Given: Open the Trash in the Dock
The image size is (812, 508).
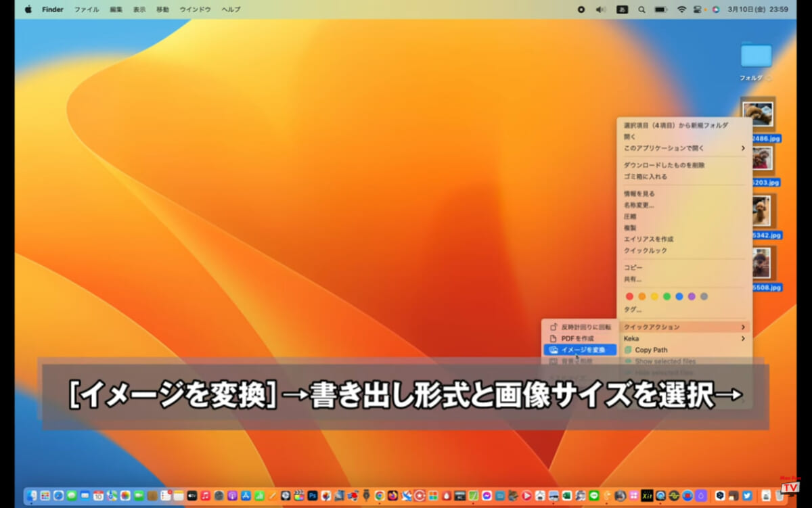Looking at the screenshot, I should [x=779, y=496].
